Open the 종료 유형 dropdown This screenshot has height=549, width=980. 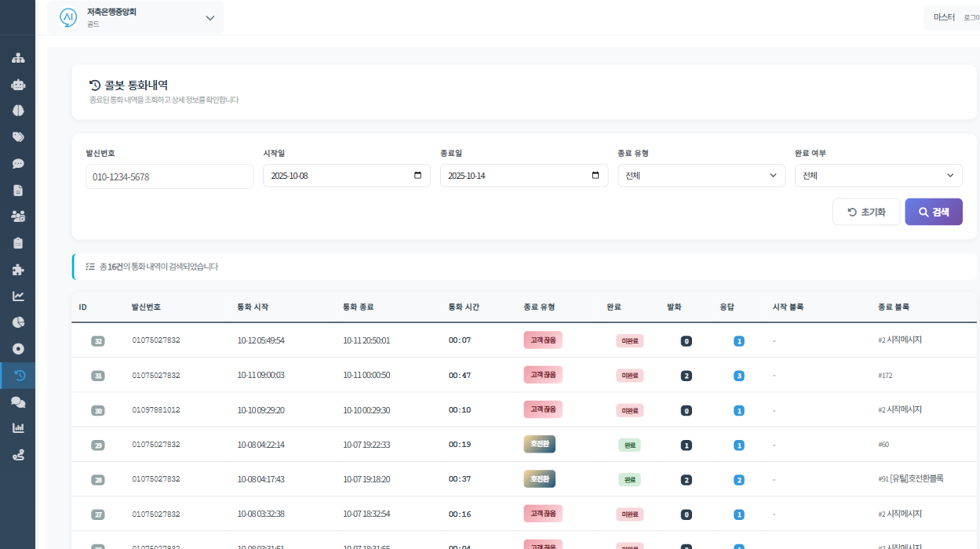(701, 176)
